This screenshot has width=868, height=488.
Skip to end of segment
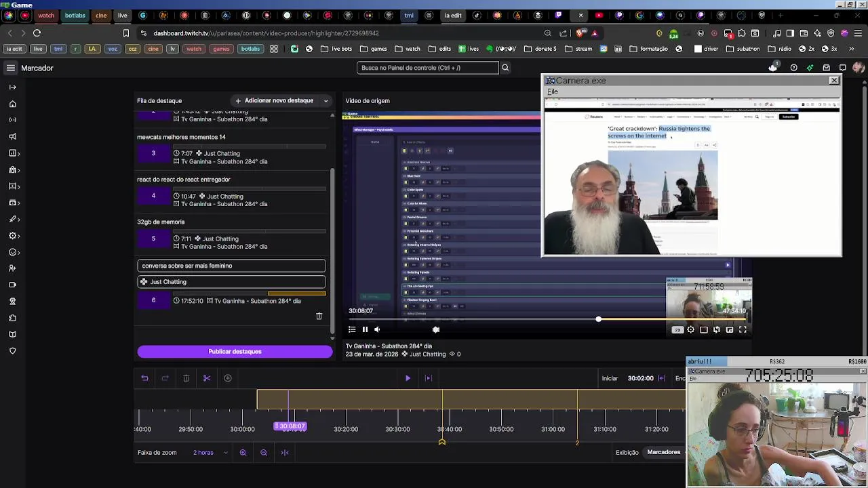(x=428, y=378)
